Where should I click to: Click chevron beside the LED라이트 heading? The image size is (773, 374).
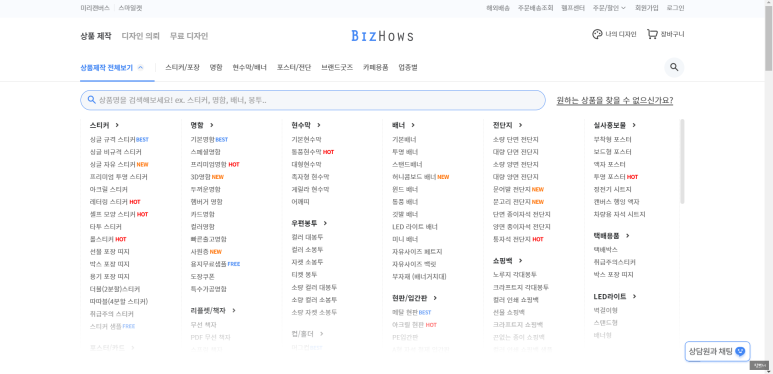pos(634,297)
